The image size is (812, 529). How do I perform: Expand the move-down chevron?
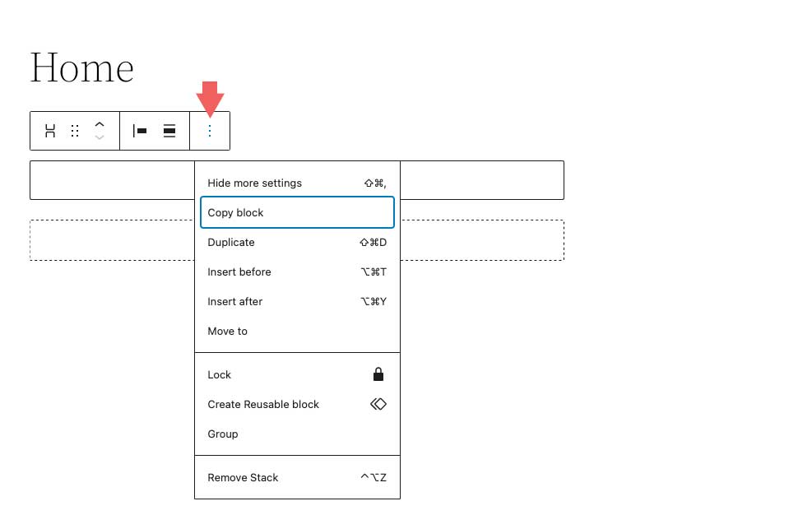pos(99,137)
